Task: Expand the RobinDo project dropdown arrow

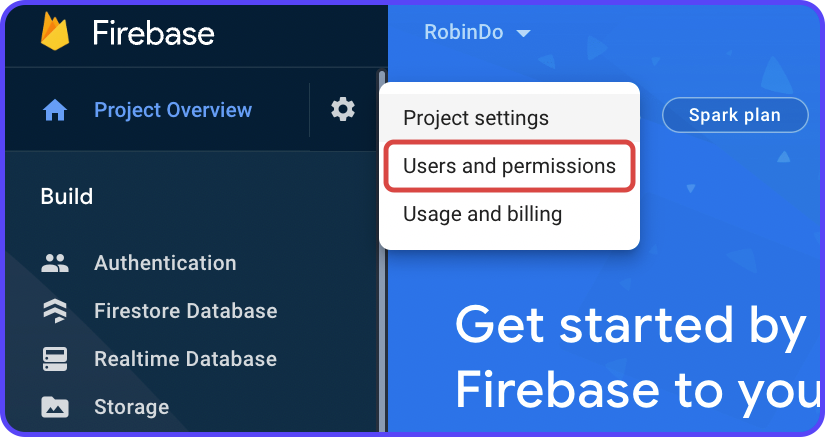Action: pos(523,34)
